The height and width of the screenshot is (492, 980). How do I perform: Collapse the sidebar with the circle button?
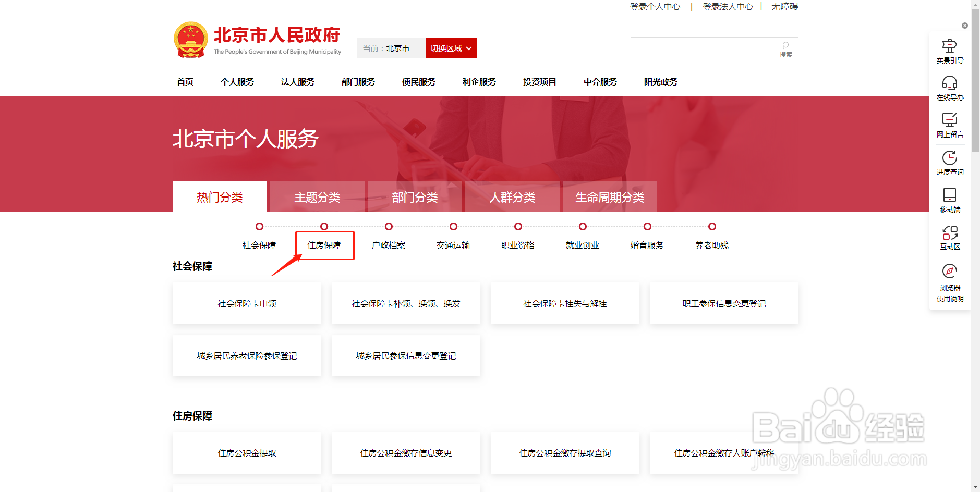click(964, 25)
